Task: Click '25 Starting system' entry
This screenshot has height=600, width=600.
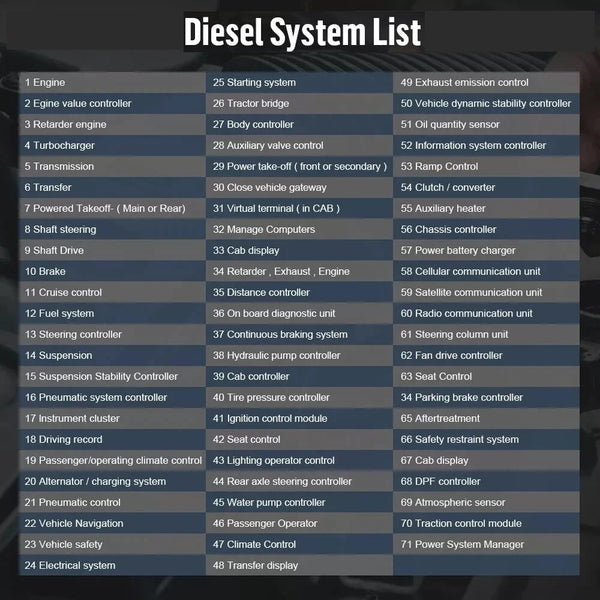Action: (299, 82)
